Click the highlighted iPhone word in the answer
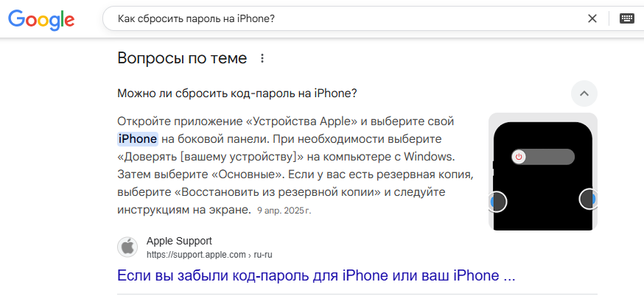The width and height of the screenshot is (644, 296). [138, 139]
